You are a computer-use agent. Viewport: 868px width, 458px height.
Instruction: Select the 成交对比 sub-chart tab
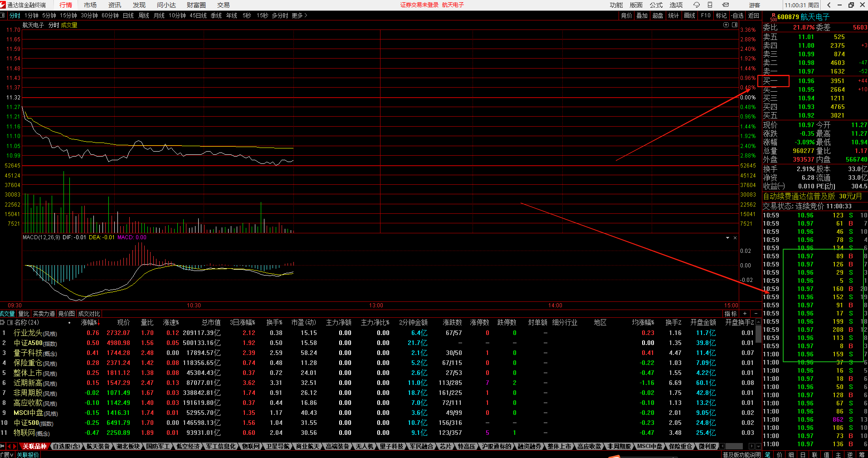[89, 314]
